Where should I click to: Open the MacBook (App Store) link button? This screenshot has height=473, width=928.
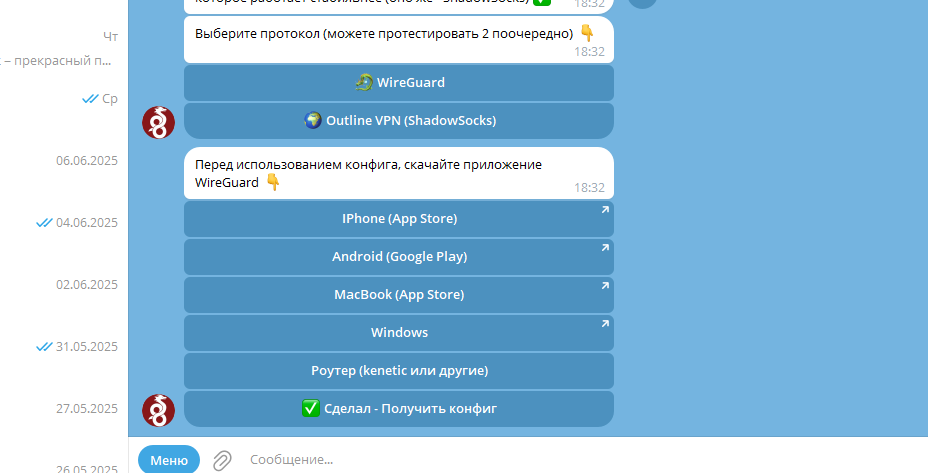[399, 295]
